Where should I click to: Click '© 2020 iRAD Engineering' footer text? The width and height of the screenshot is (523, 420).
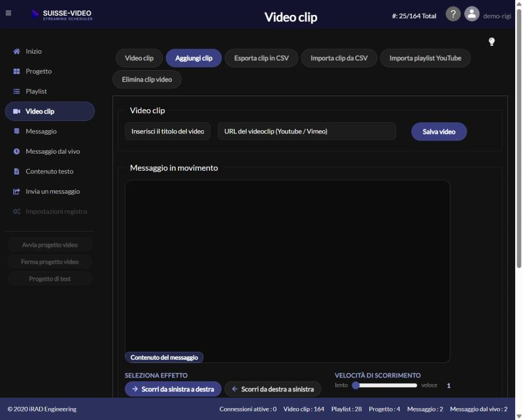42,409
